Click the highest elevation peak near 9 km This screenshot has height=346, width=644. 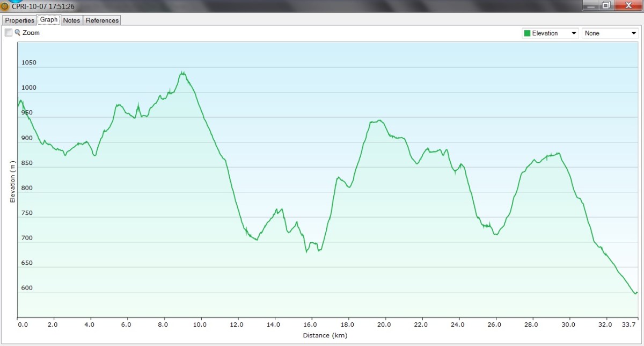coord(183,73)
